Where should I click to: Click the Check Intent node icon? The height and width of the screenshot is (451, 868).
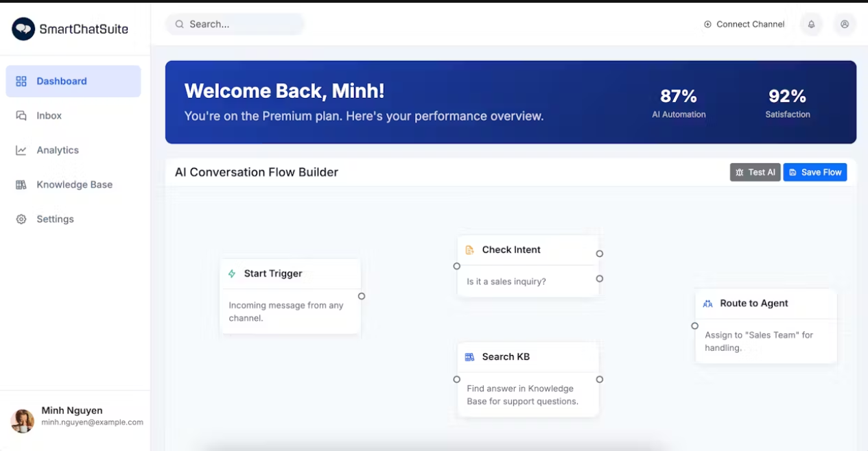pos(470,250)
